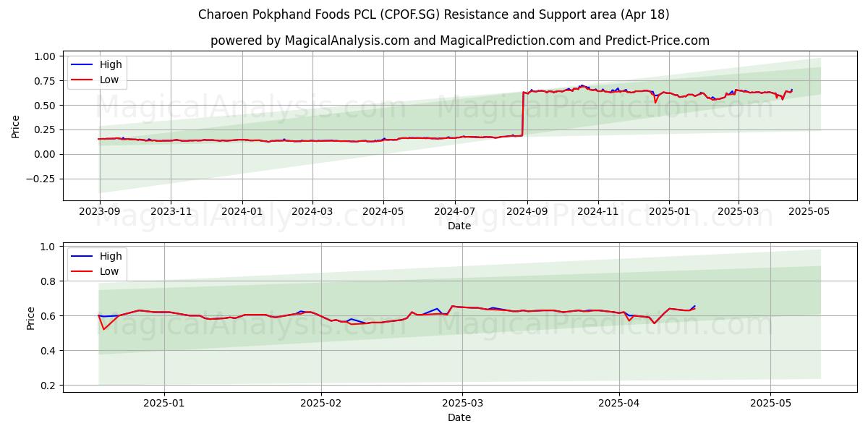The height and width of the screenshot is (434, 868).
Task: Click the '2024-01' date tick label
Action: (x=242, y=213)
